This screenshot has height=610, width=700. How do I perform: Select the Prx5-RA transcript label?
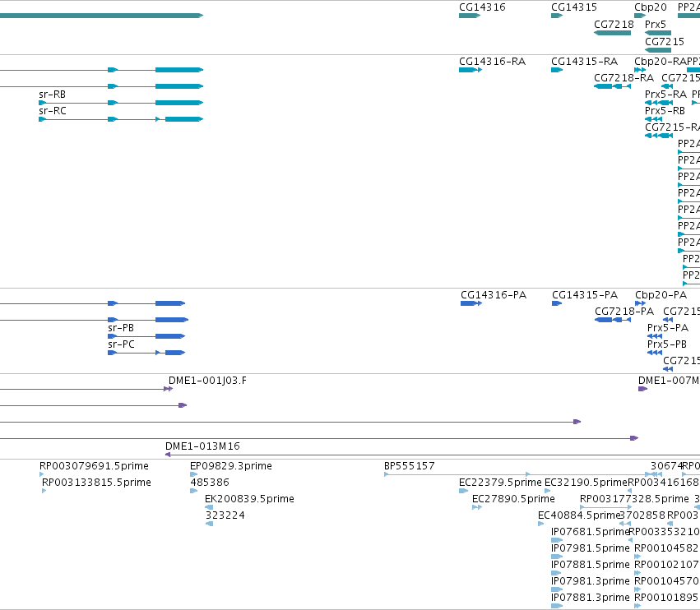point(665,95)
